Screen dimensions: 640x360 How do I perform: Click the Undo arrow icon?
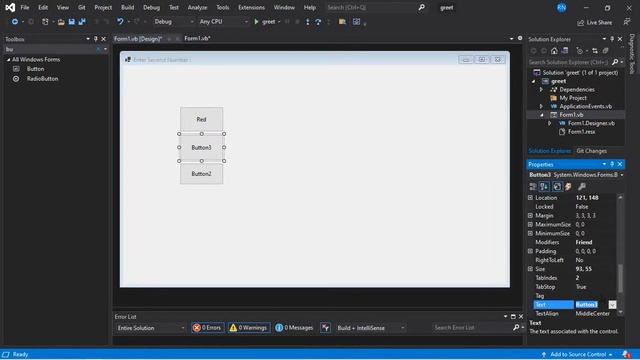120,22
